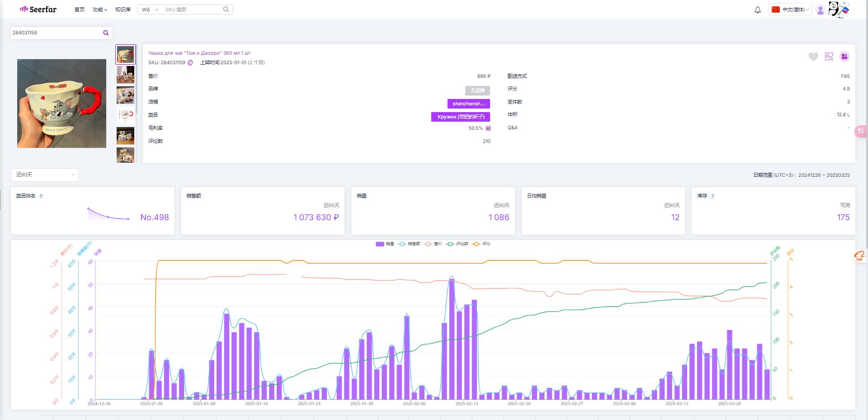The width and height of the screenshot is (868, 420).
Task: Click the help icon next to 类目排名
Action: [x=41, y=196]
